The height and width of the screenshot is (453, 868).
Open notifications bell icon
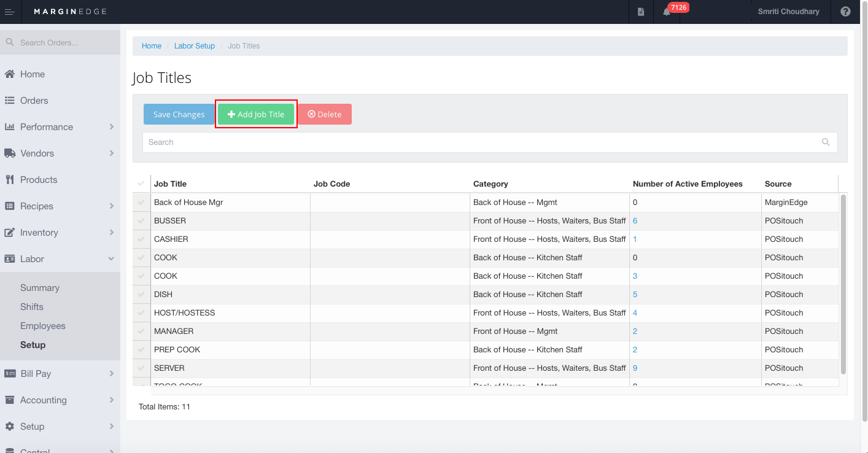667,12
